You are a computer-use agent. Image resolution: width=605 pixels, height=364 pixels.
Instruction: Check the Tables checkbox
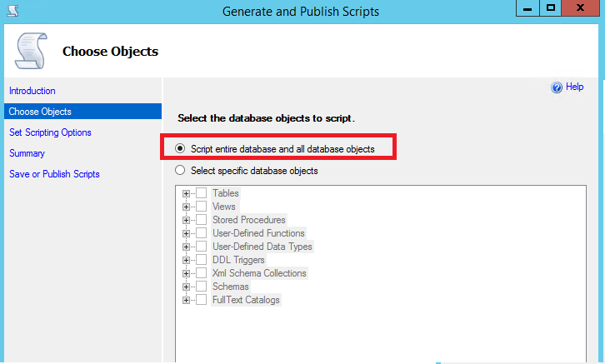coord(201,193)
